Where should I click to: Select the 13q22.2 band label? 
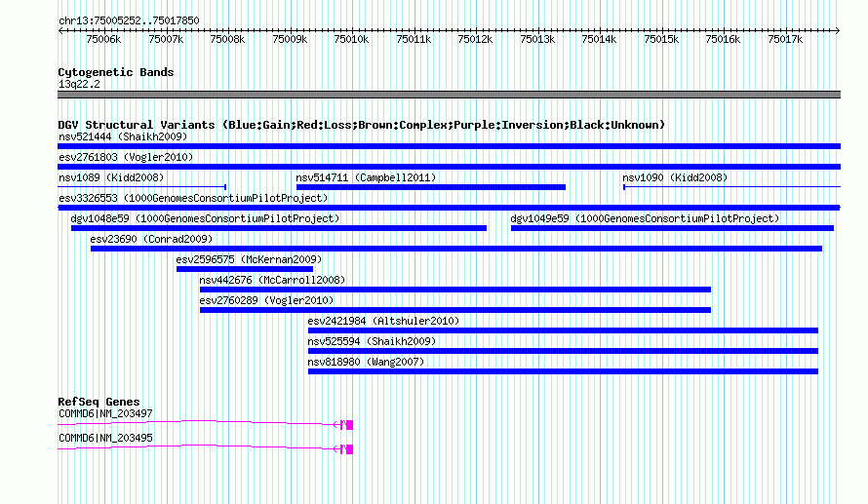pyautogui.click(x=79, y=84)
